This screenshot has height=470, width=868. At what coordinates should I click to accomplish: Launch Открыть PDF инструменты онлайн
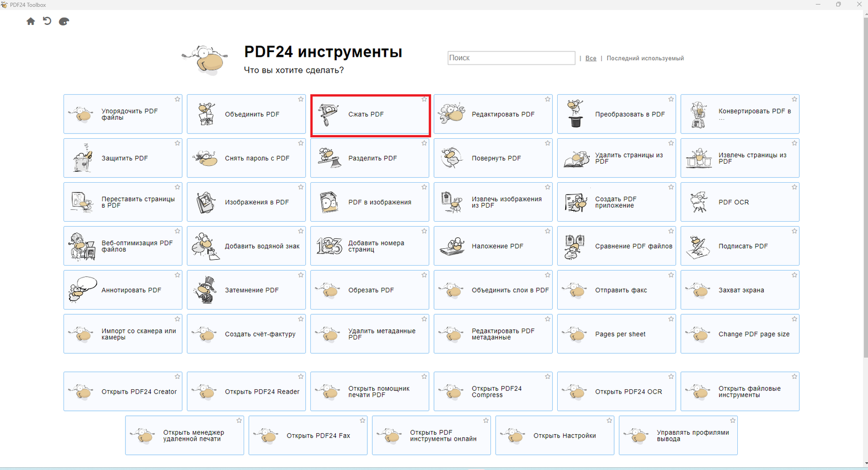[431, 435]
